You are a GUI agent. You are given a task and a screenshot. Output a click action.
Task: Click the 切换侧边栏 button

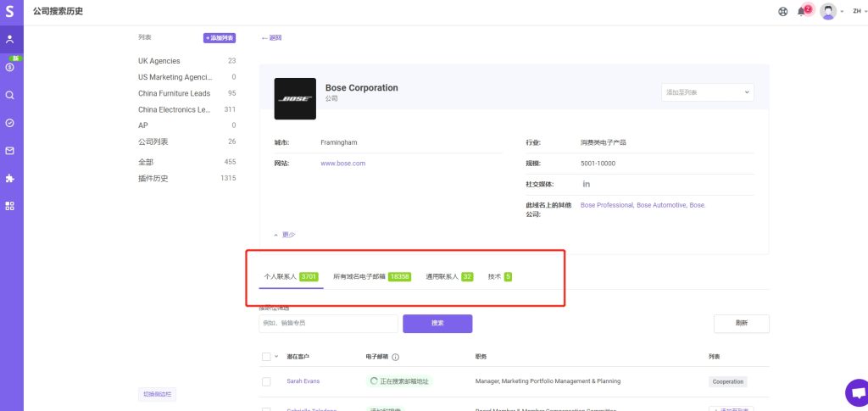(157, 394)
